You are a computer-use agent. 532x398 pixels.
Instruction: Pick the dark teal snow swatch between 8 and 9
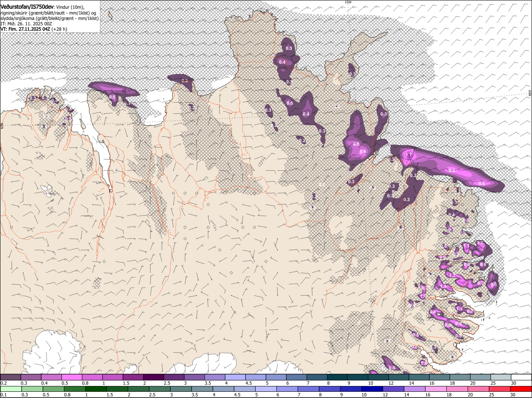click(x=337, y=377)
